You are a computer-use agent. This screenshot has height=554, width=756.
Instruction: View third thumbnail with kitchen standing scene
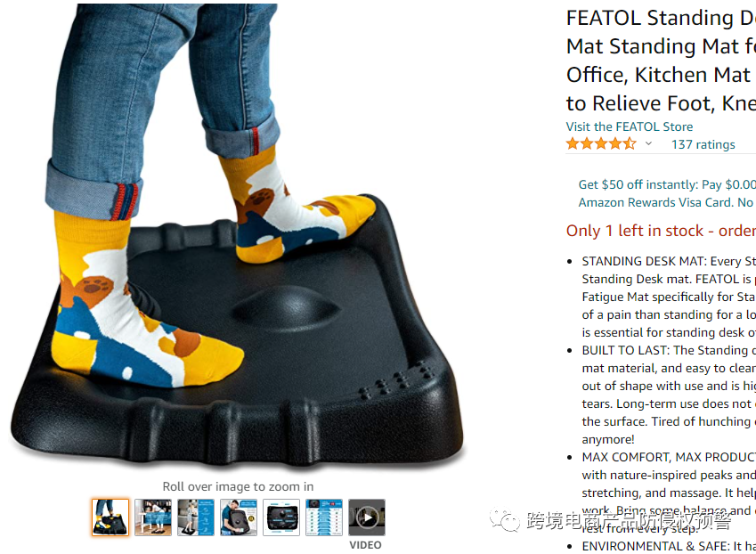[196, 517]
